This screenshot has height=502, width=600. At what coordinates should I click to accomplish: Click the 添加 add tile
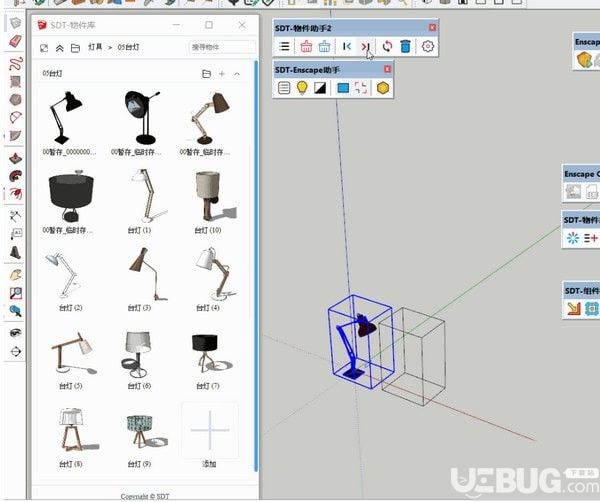(210, 430)
